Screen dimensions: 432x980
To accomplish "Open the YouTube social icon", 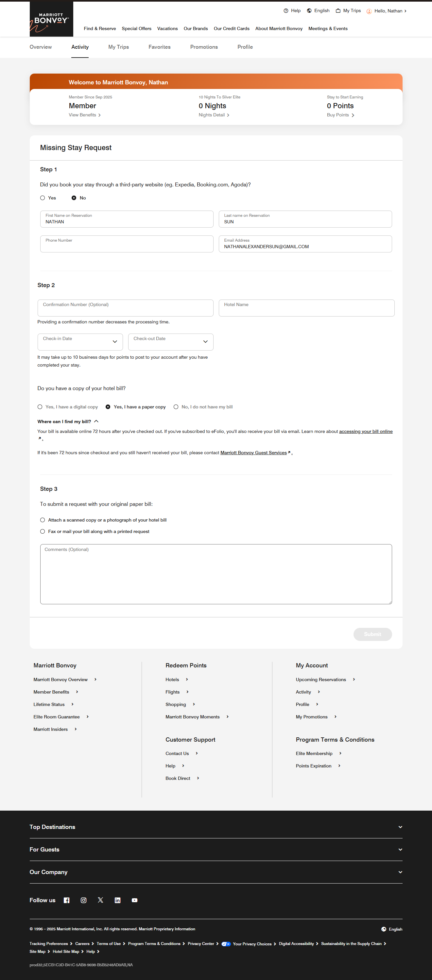I will [134, 900].
